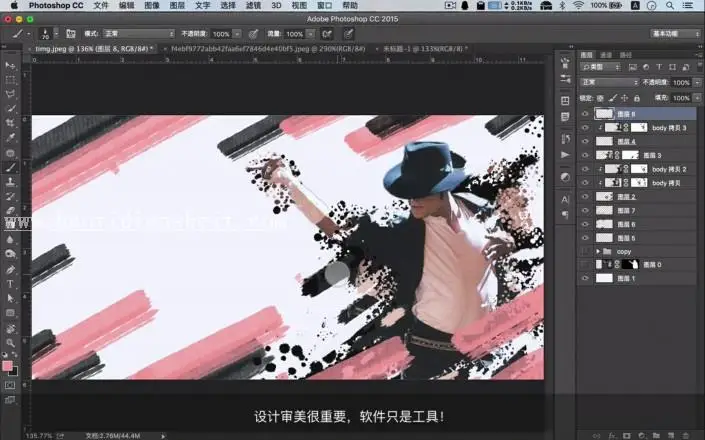Lock all layer attributes

637,98
